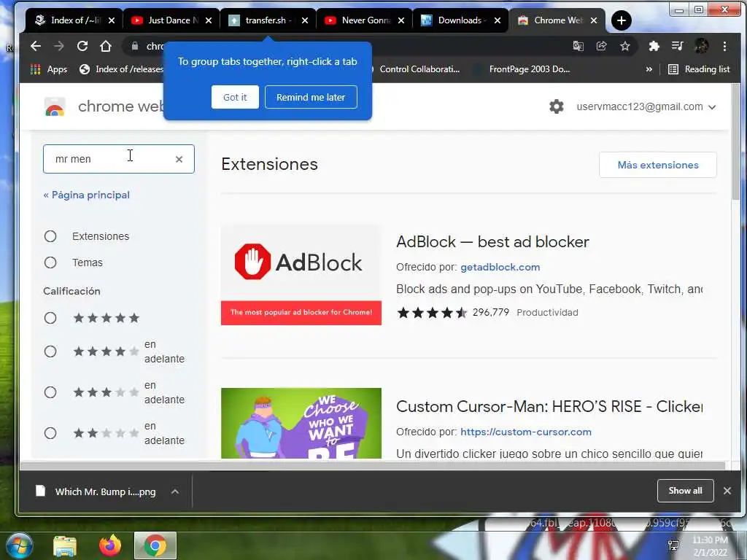
Task: Dismiss tab group tip with Got it
Action: tap(235, 97)
